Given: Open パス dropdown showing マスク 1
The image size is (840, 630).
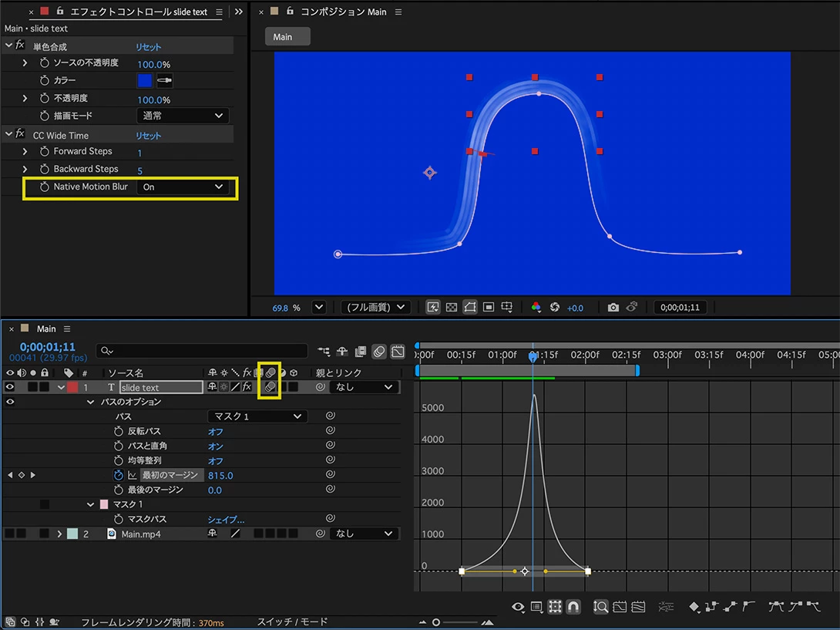Looking at the screenshot, I should (x=257, y=416).
